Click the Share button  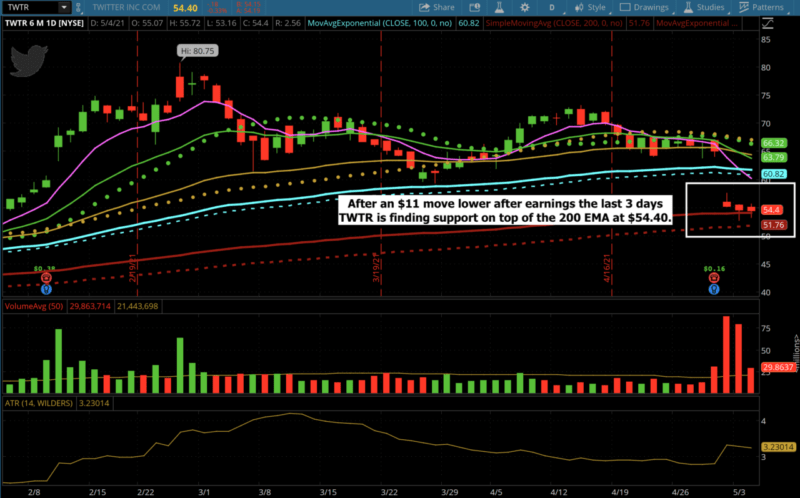[x=437, y=7]
